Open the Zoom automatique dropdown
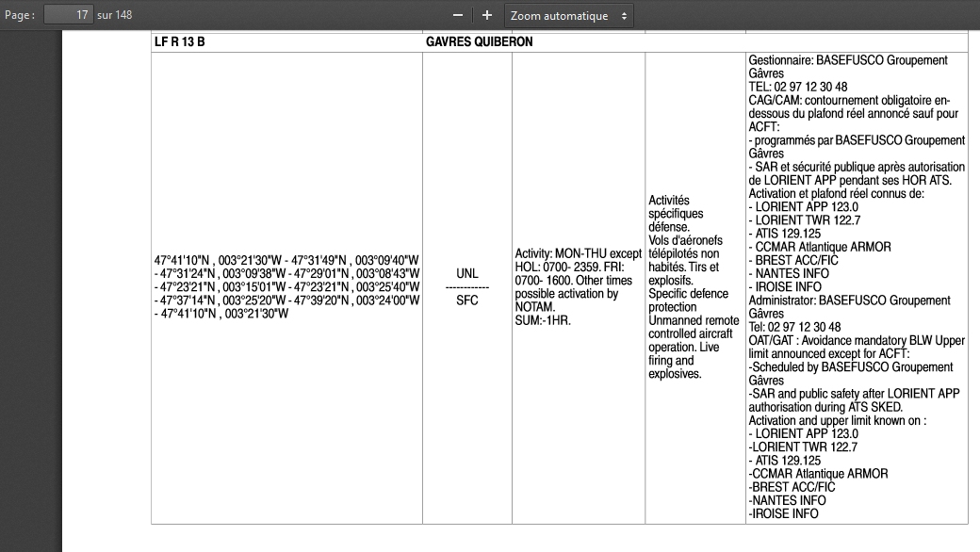This screenshot has height=552, width=980. click(569, 16)
